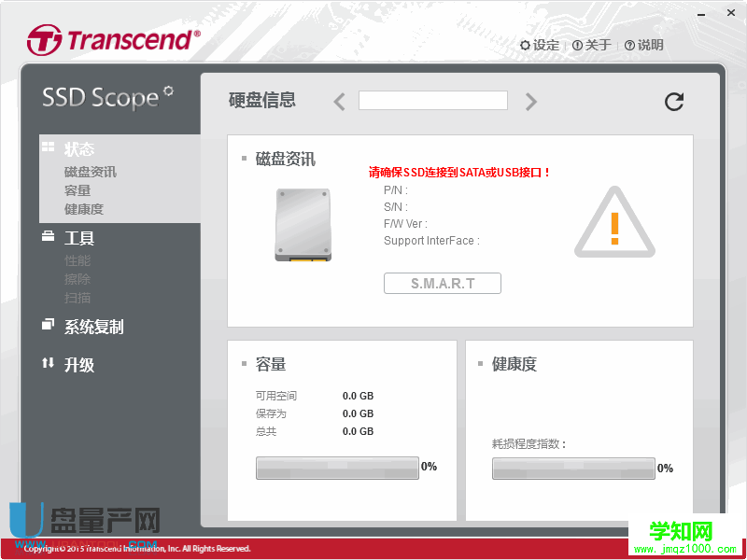Click the capacity usage progress bar
This screenshot has height=560, width=747.
coord(337,468)
